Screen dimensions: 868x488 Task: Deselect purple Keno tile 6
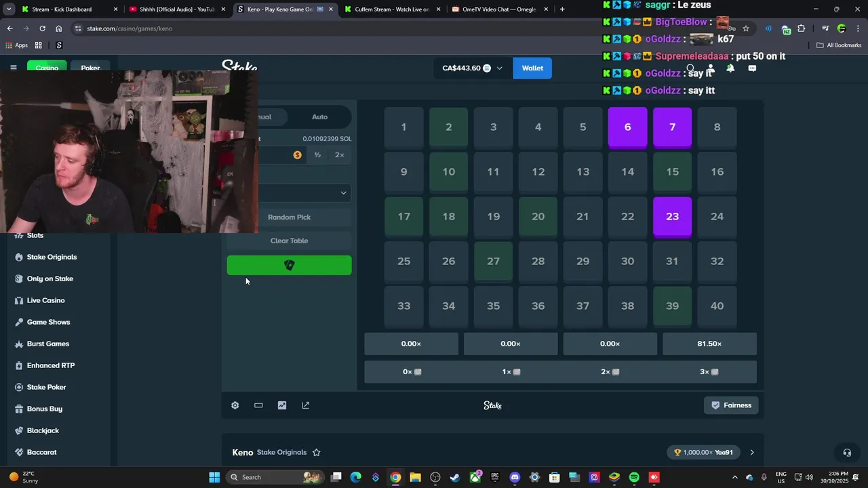click(x=628, y=127)
